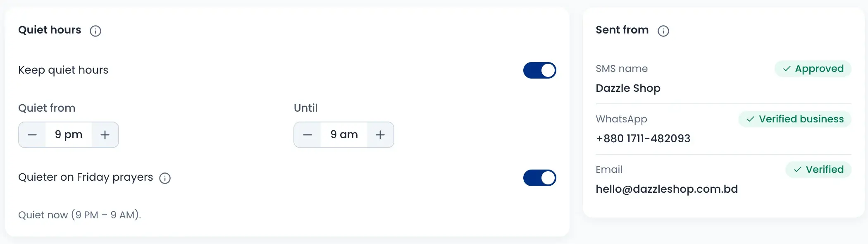Disable Quieter on Friday prayers switch

tap(540, 178)
